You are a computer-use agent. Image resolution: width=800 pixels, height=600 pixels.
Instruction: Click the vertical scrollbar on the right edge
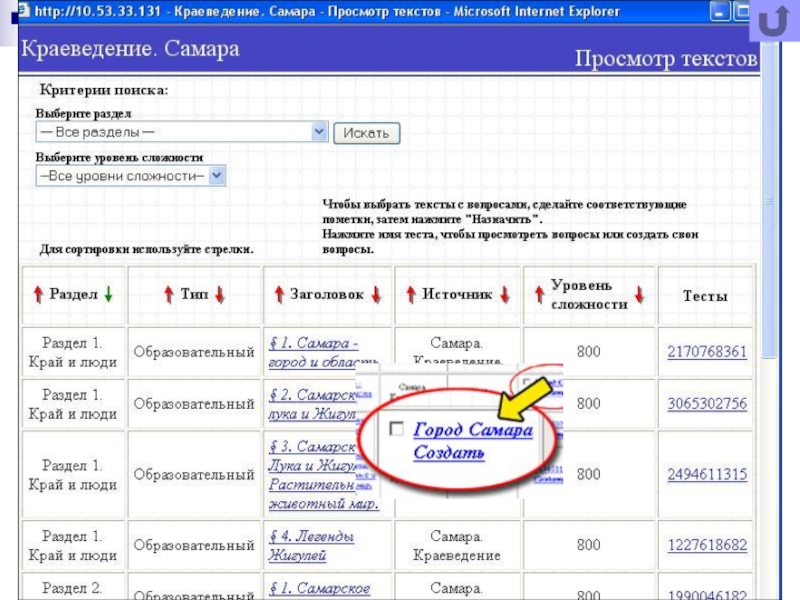point(769,300)
